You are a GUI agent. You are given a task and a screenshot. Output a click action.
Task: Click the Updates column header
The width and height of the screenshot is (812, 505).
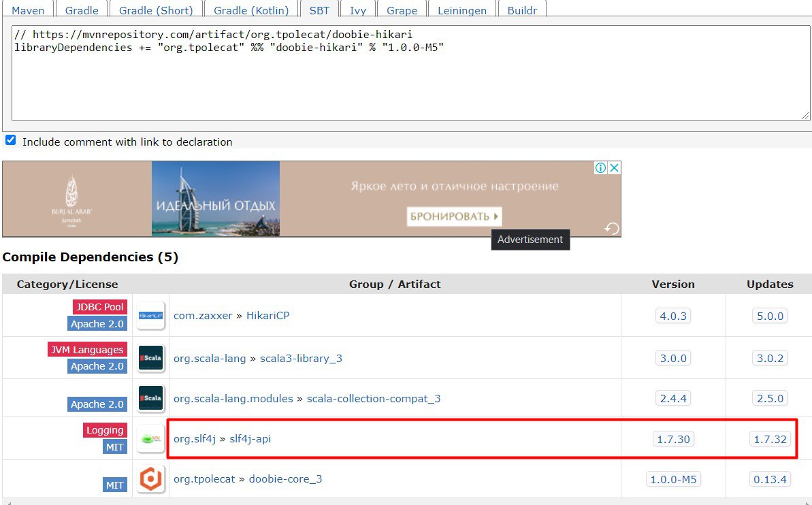770,284
